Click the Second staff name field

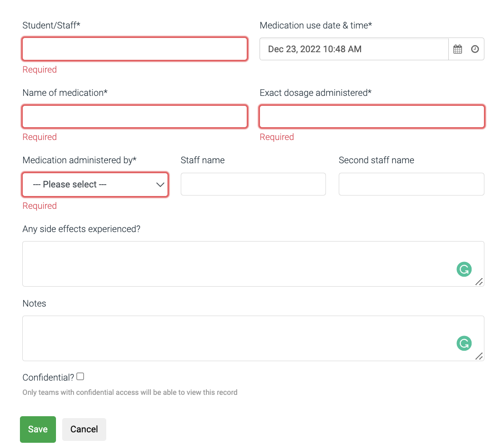pos(411,184)
